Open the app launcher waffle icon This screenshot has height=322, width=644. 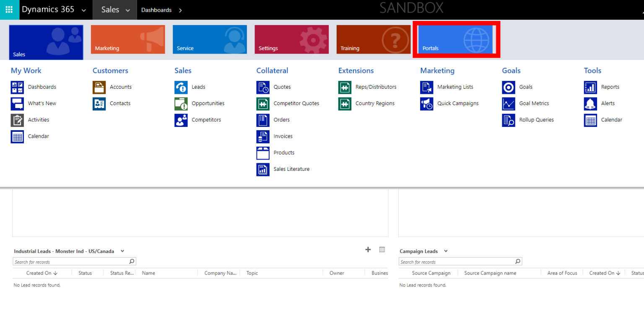[x=9, y=10]
